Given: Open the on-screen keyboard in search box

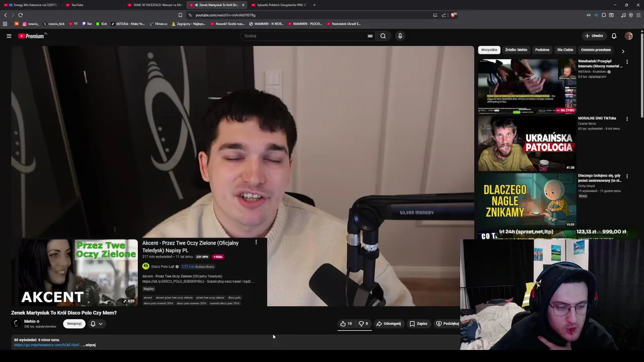Looking at the screenshot, I should pyautogui.click(x=370, y=36).
